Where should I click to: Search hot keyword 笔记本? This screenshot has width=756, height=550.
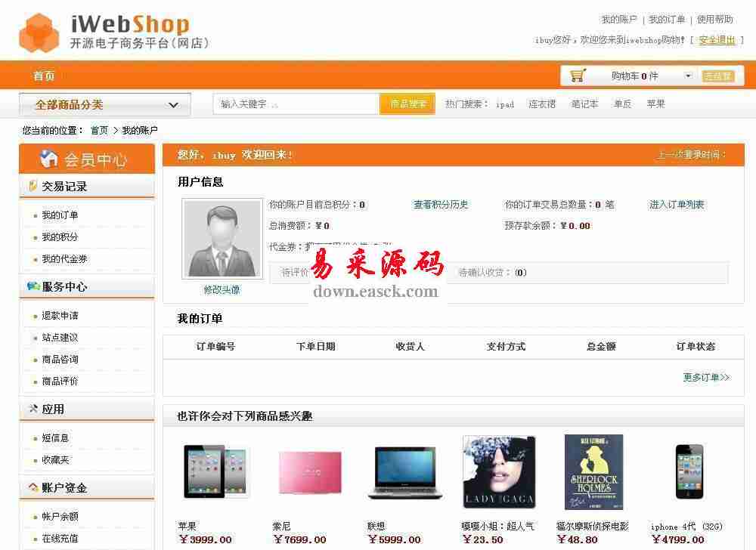[584, 104]
